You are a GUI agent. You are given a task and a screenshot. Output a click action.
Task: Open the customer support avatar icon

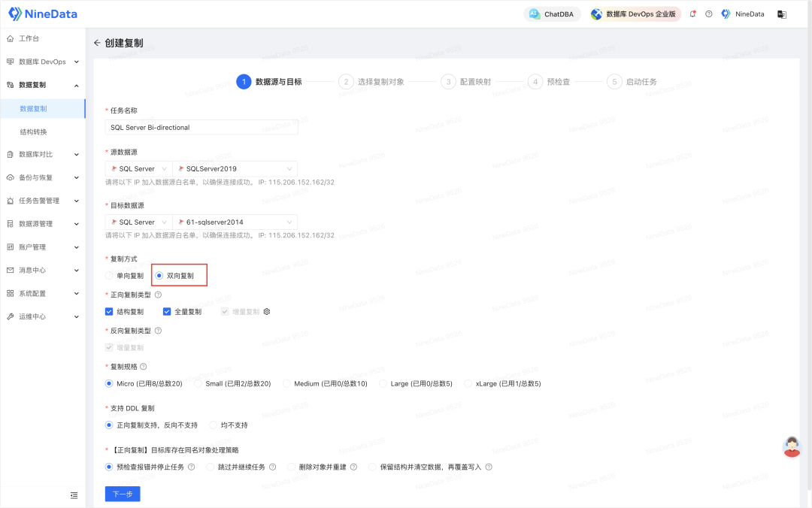point(791,447)
